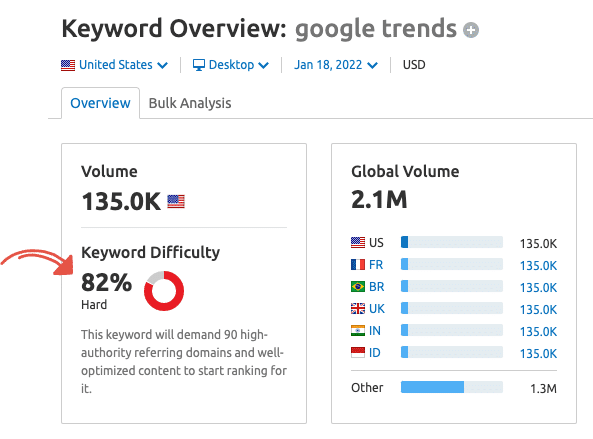Click the FR country link
Image resolution: width=593 pixels, height=439 pixels.
376,265
